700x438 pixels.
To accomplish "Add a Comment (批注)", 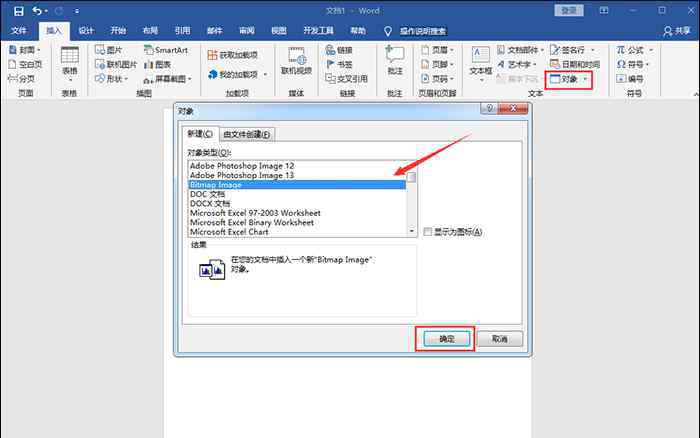I will point(395,60).
